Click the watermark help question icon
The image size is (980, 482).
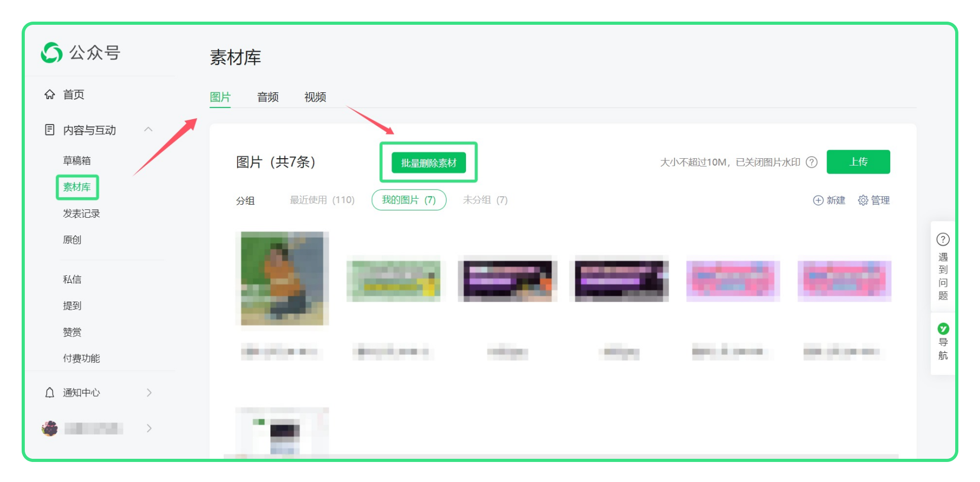coord(812,162)
